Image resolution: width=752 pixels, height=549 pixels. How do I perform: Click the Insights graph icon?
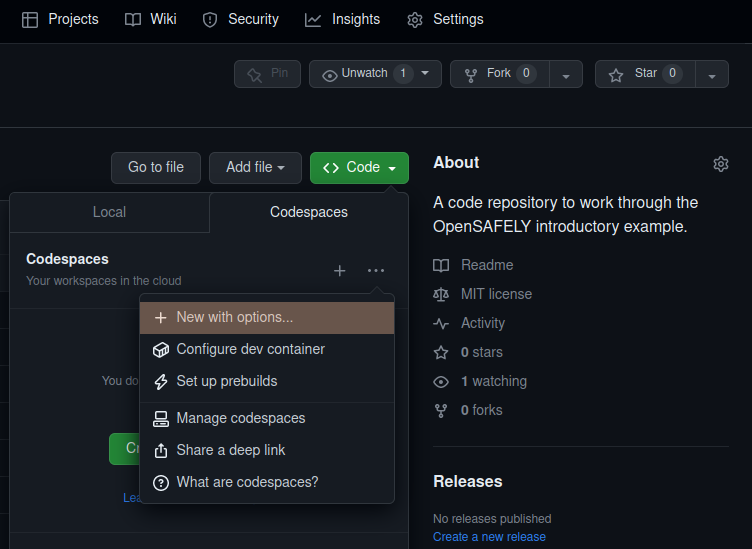[x=313, y=20]
